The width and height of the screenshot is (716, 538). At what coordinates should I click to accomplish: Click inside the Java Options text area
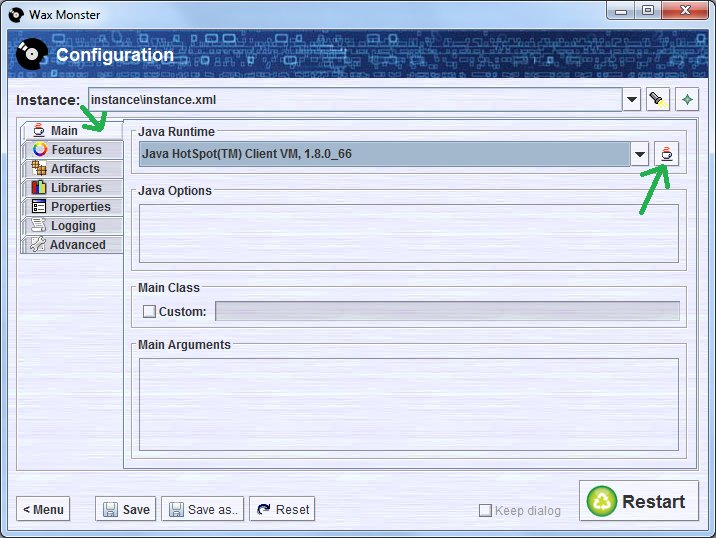(408, 233)
